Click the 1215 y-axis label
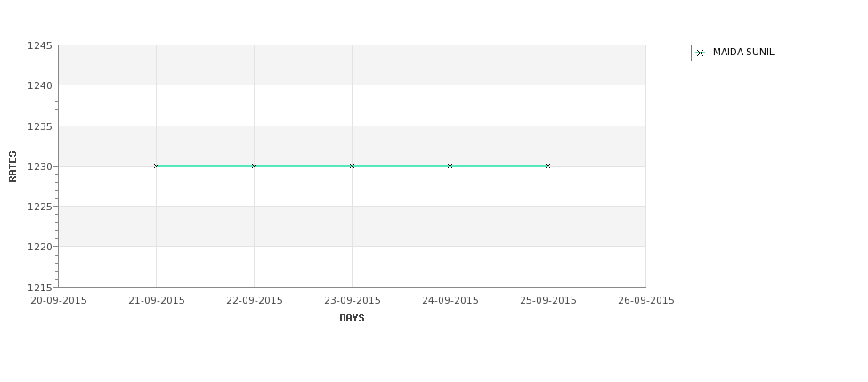Screen dimensions: 868x382 click(40, 288)
